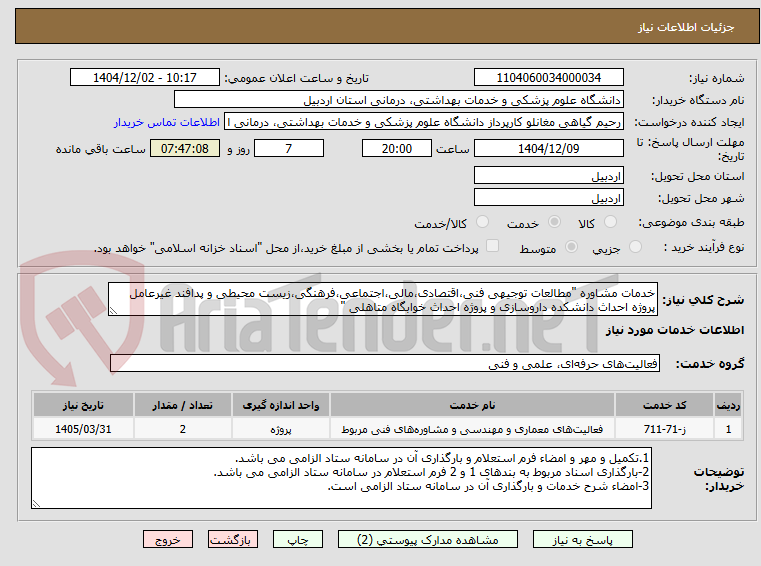
Task: Select the کالا/خدمت radio button
Action: [x=482, y=222]
